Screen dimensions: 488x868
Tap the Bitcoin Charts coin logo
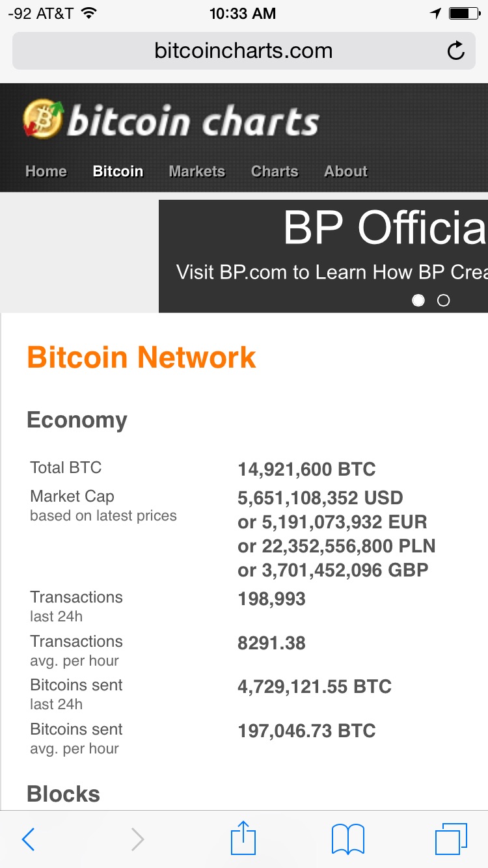[44, 118]
